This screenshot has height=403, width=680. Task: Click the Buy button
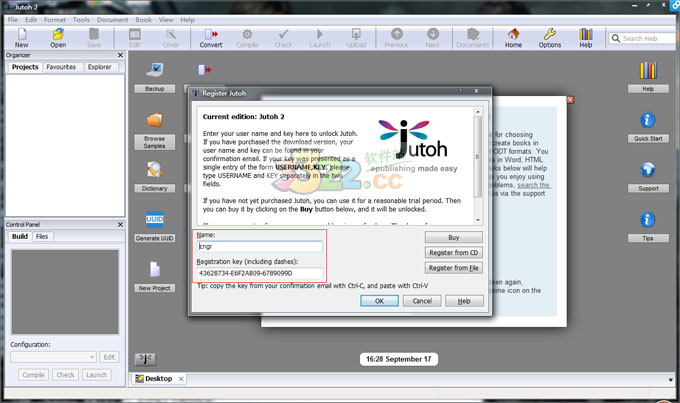tap(454, 237)
